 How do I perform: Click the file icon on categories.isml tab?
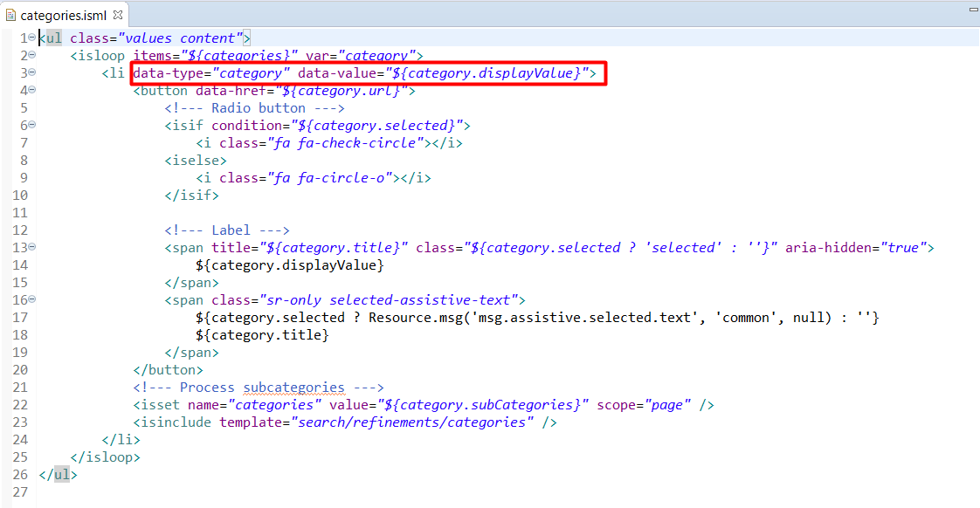(10, 15)
